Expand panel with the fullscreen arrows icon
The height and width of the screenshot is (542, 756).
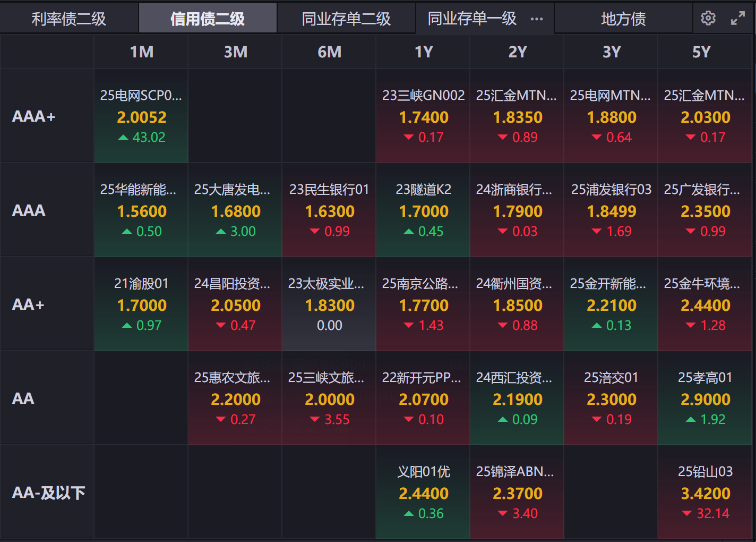click(x=737, y=19)
